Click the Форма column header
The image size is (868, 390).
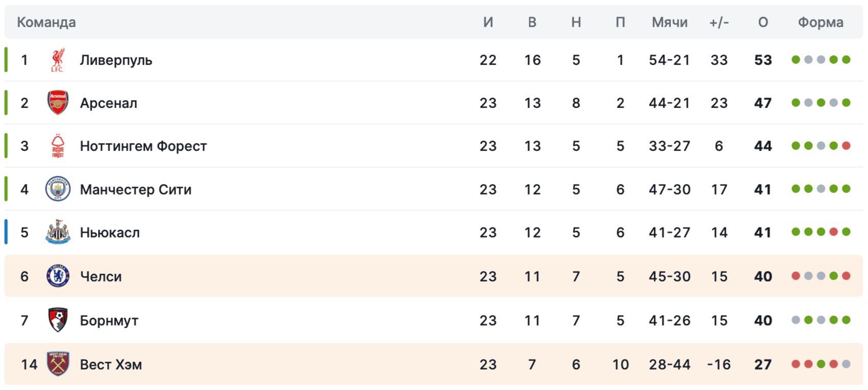820,23
